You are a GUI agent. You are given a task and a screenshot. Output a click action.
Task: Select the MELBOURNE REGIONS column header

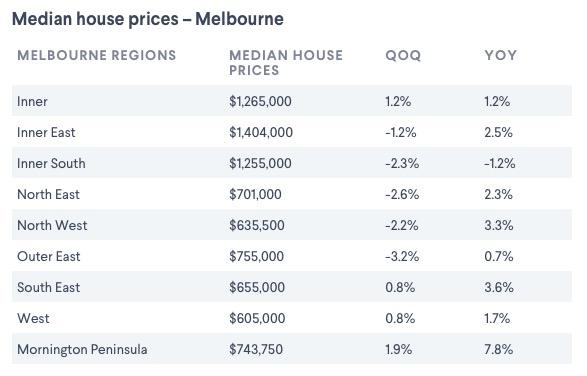coord(97,55)
